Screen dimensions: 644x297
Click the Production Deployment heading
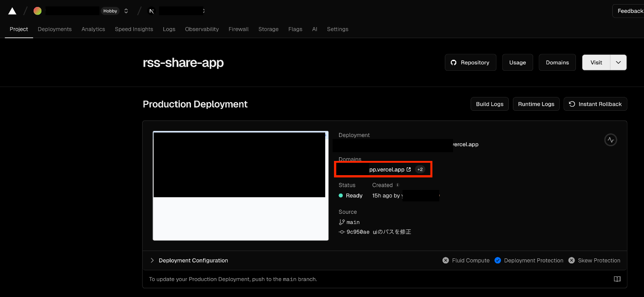coord(195,104)
